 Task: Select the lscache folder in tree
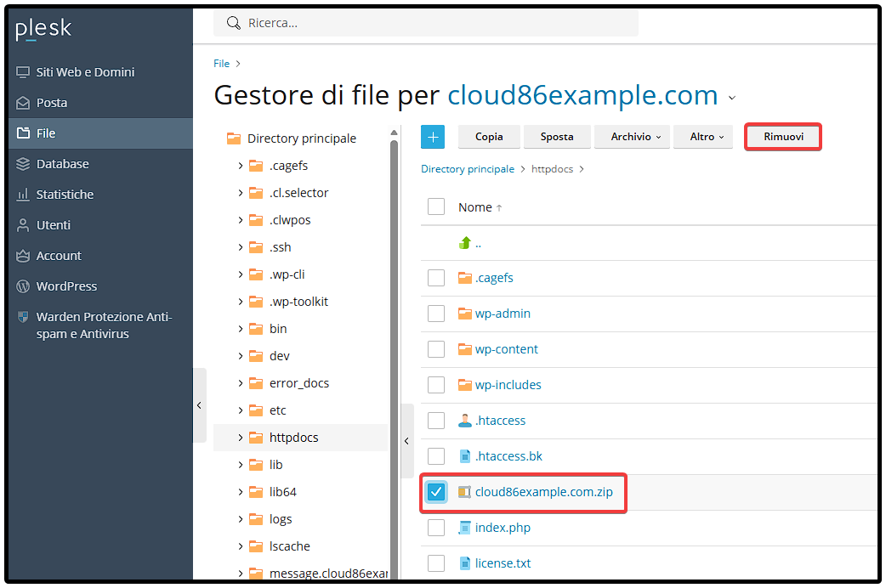[x=290, y=546]
